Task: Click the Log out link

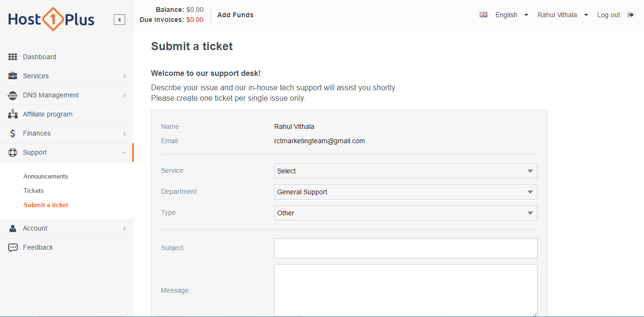Action: 608,15
